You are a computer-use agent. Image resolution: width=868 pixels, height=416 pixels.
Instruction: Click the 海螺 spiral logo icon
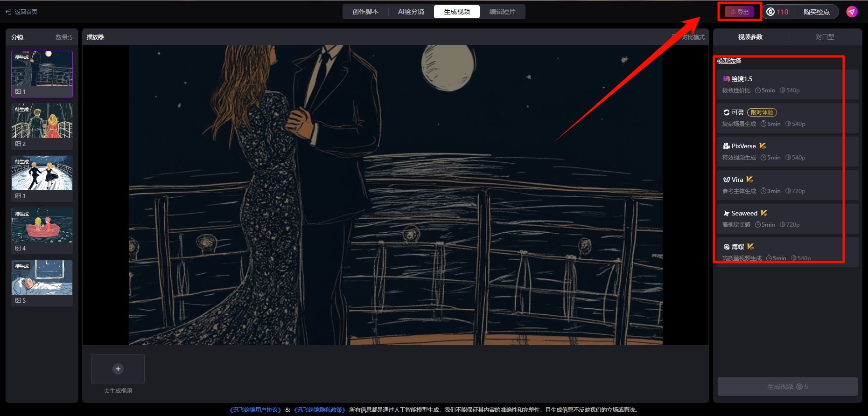[726, 247]
